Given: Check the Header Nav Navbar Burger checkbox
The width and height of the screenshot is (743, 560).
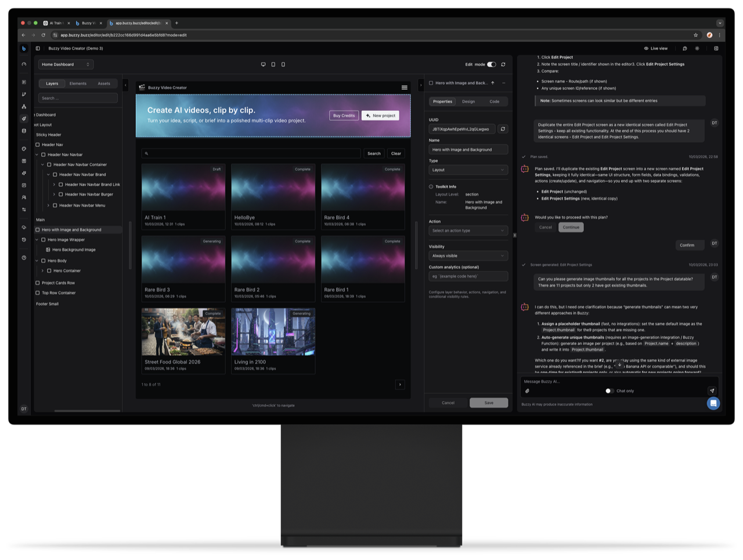Looking at the screenshot, I should tap(61, 194).
